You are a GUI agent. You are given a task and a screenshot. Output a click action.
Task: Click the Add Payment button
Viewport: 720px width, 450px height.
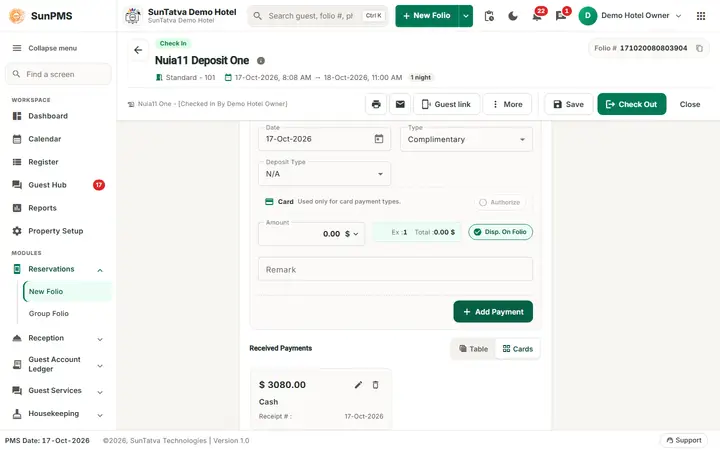click(x=493, y=312)
